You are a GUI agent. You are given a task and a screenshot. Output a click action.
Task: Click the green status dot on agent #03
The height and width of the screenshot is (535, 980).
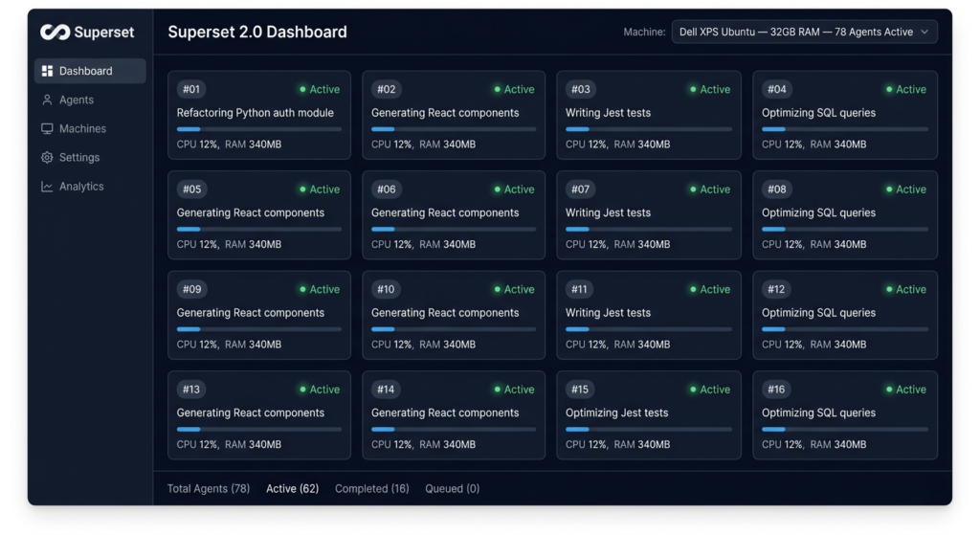[x=693, y=89]
